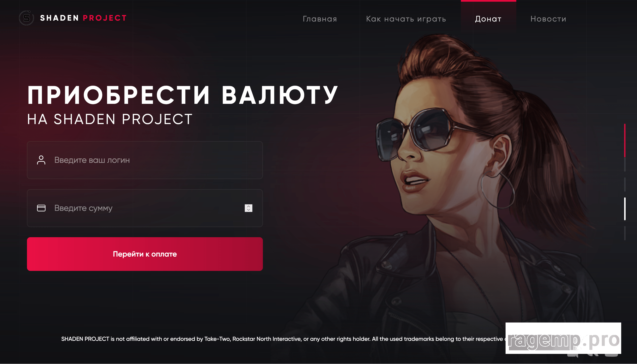Click the SHADEN PROJECT wordmark text
The width and height of the screenshot is (637, 364).
pos(83,18)
